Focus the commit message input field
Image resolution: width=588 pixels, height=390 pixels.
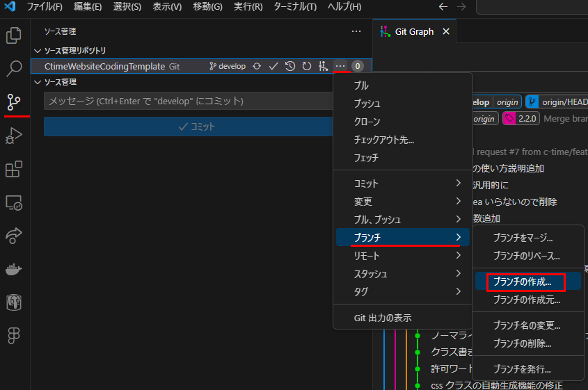coord(189,101)
